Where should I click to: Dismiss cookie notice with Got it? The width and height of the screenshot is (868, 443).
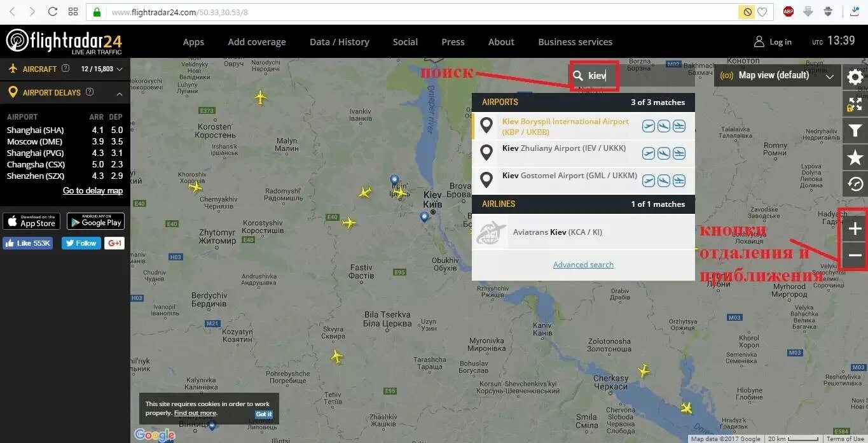tap(264, 414)
